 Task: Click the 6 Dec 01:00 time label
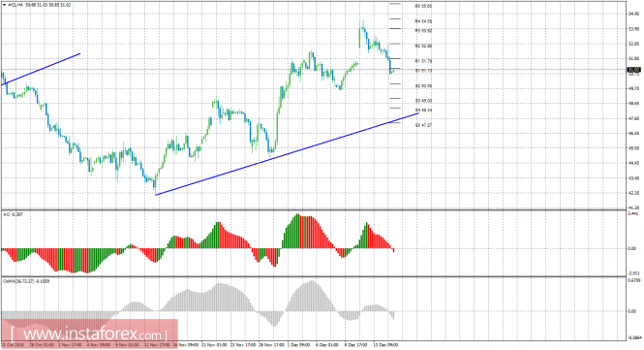327,345
